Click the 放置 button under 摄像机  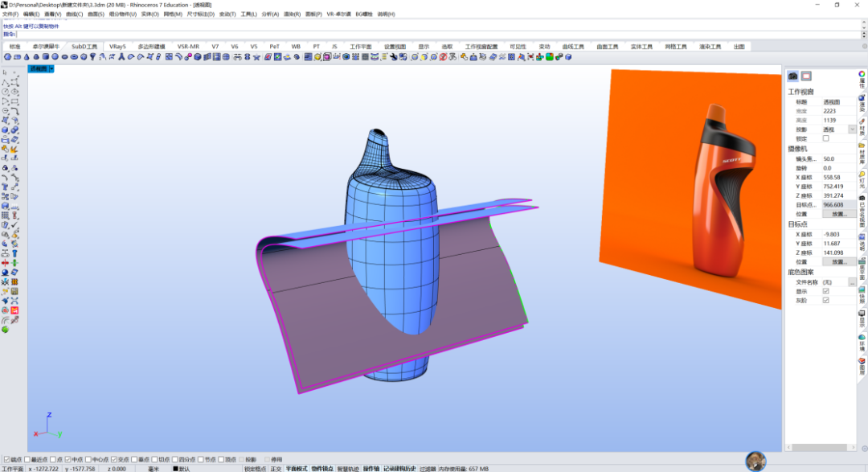point(838,214)
